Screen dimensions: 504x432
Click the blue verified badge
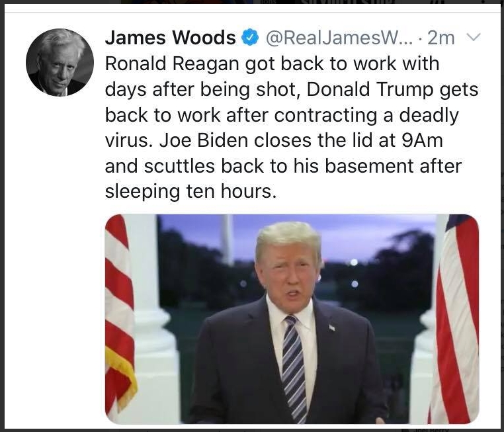click(250, 37)
